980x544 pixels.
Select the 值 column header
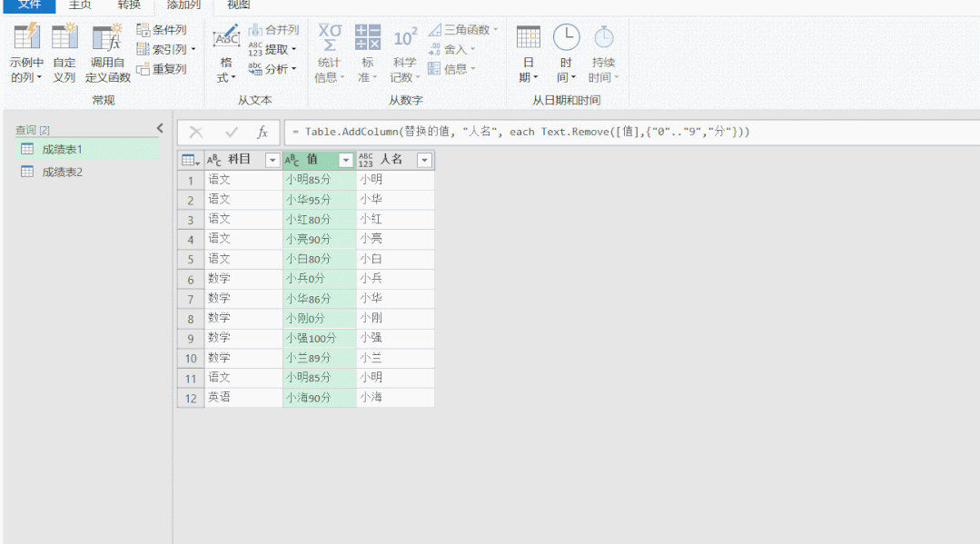pyautogui.click(x=312, y=160)
